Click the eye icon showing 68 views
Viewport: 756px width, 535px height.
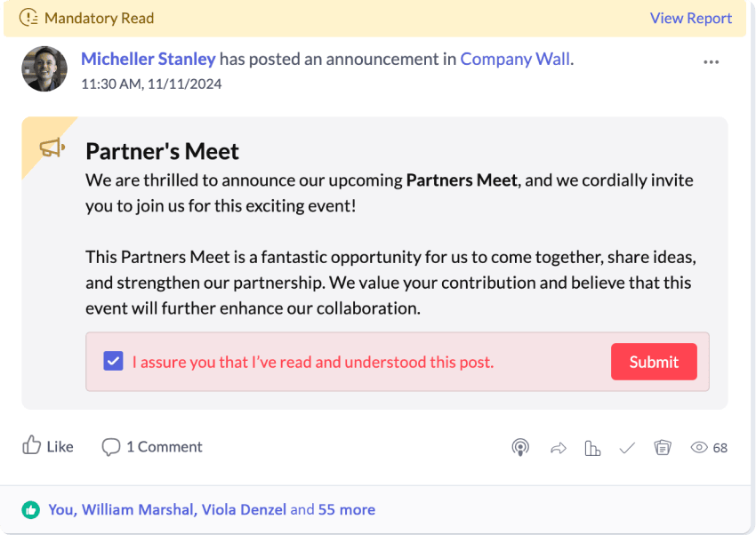click(x=699, y=448)
